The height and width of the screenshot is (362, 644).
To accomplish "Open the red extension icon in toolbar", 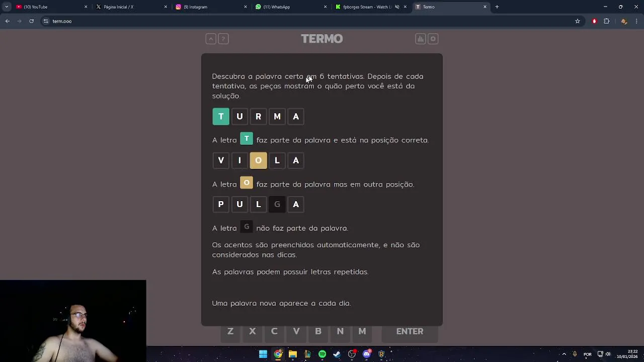I will (594, 21).
